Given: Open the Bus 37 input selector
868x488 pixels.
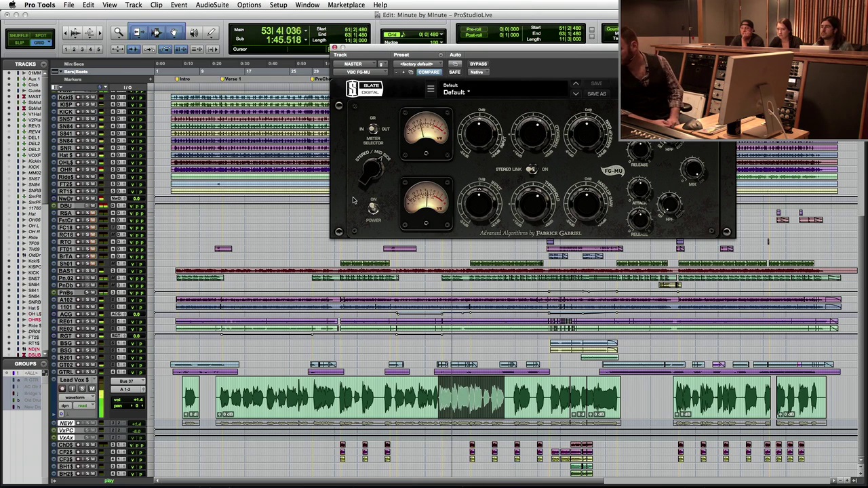Looking at the screenshot, I should (127, 382).
